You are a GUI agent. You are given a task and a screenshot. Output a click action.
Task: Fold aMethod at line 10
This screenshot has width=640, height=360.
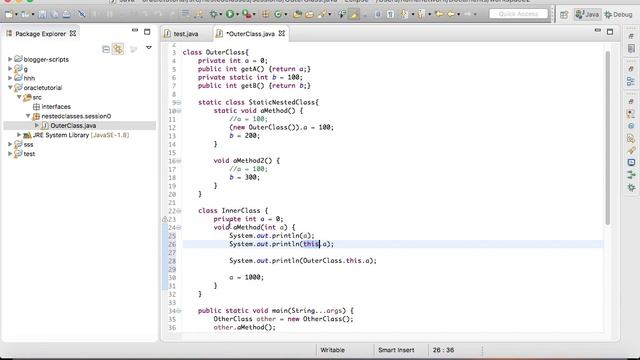point(179,111)
